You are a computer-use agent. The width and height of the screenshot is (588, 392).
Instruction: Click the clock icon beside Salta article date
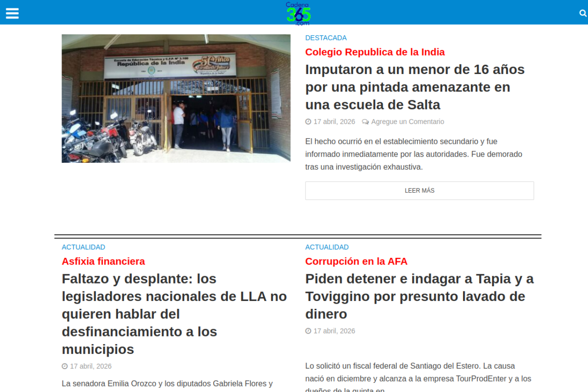308,122
